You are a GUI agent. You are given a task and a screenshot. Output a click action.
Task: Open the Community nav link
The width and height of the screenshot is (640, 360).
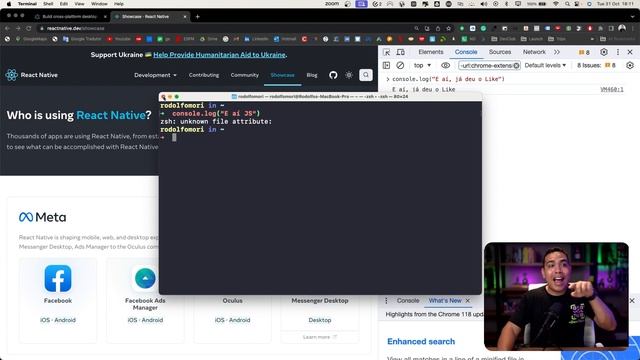pos(244,75)
